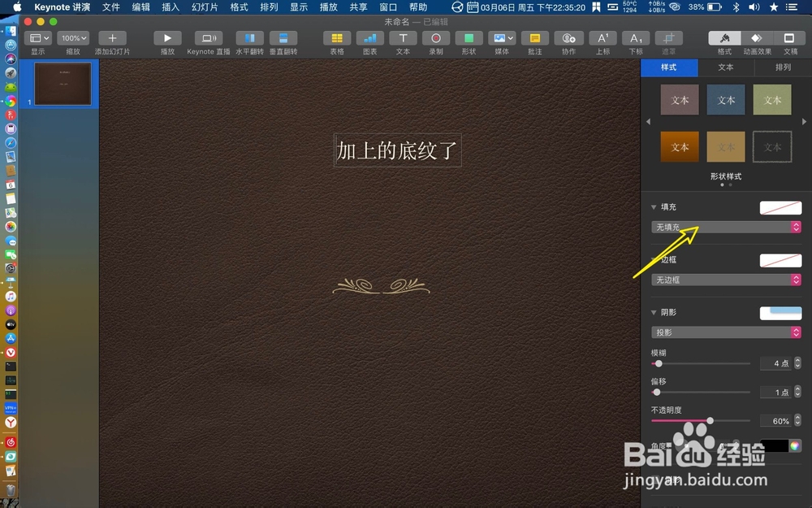Apply the grey-brown 文本 shape style

[680, 99]
